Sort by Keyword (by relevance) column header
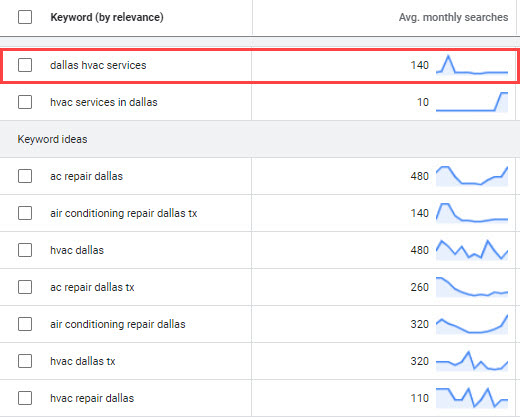The height and width of the screenshot is (417, 520). pyautogui.click(x=107, y=17)
